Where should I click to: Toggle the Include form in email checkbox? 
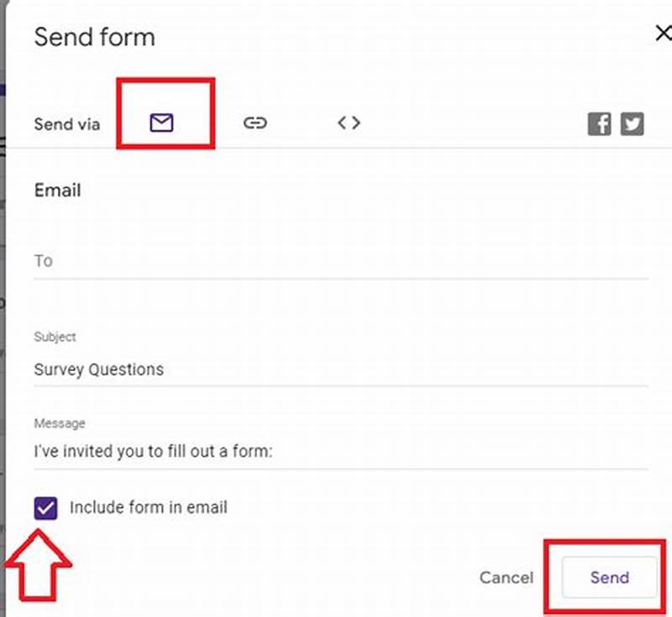(x=48, y=507)
